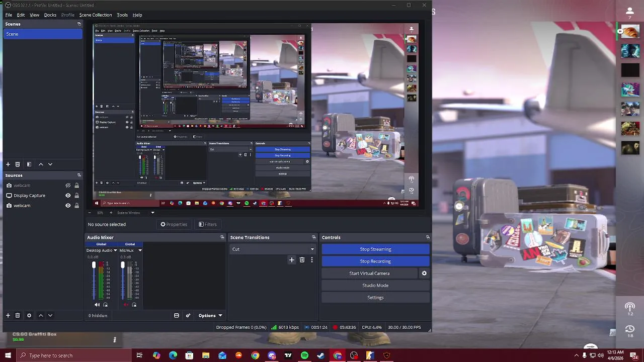Show hidden system tray icons chevron
The width and height of the screenshot is (644, 362).
coord(576,355)
